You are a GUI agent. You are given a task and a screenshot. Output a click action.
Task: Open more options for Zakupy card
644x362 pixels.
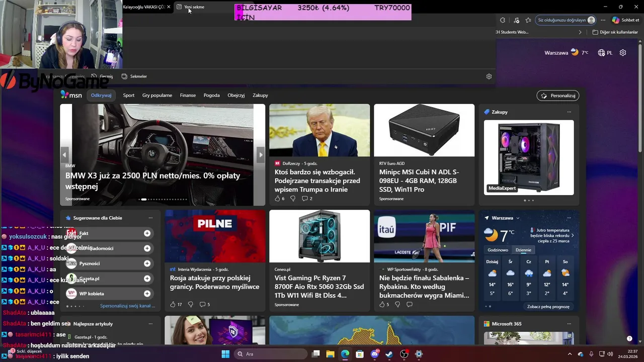pyautogui.click(x=569, y=112)
